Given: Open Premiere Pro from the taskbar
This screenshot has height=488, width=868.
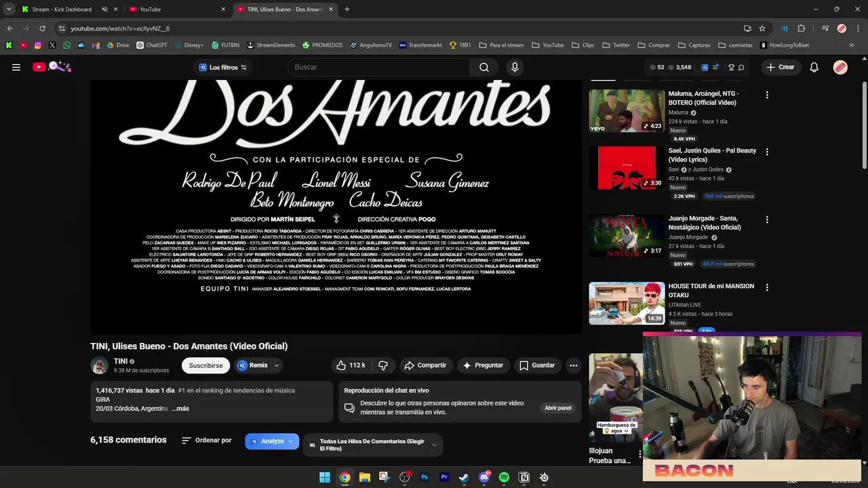Looking at the screenshot, I should point(444,477).
